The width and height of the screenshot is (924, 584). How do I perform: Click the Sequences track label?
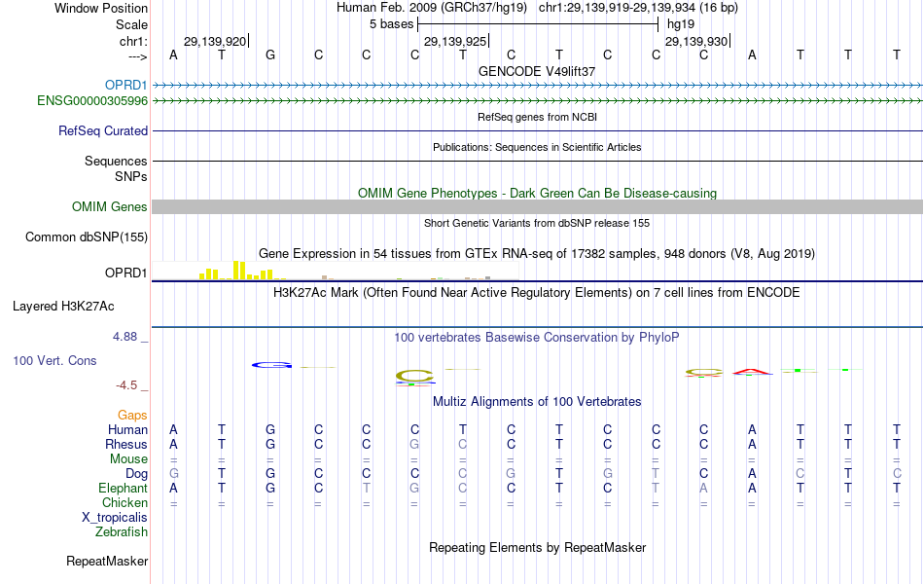click(x=116, y=161)
